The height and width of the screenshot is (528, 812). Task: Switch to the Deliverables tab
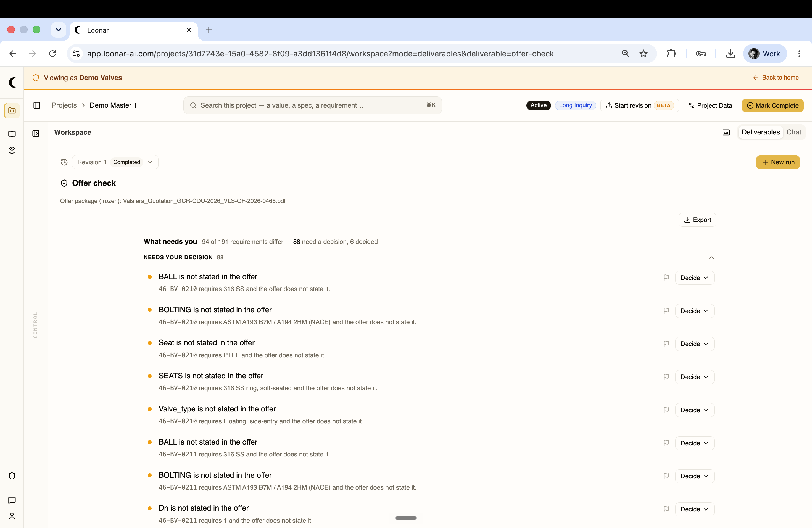[x=760, y=132]
